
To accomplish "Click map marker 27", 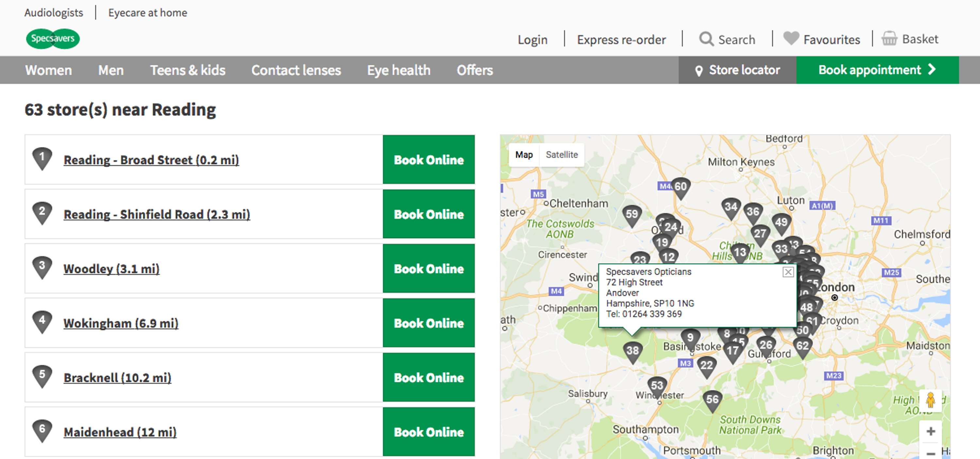I will [x=760, y=235].
